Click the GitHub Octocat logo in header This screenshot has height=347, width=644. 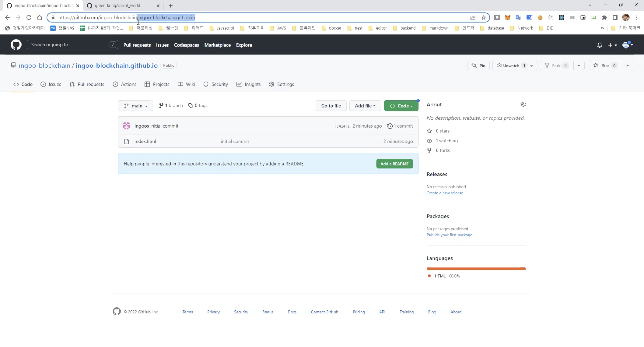pos(16,45)
